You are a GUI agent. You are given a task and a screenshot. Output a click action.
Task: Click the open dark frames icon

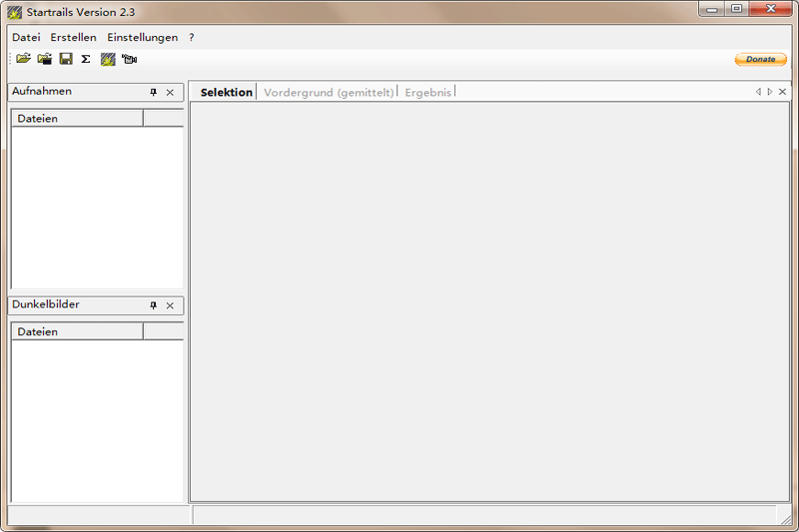click(x=44, y=59)
